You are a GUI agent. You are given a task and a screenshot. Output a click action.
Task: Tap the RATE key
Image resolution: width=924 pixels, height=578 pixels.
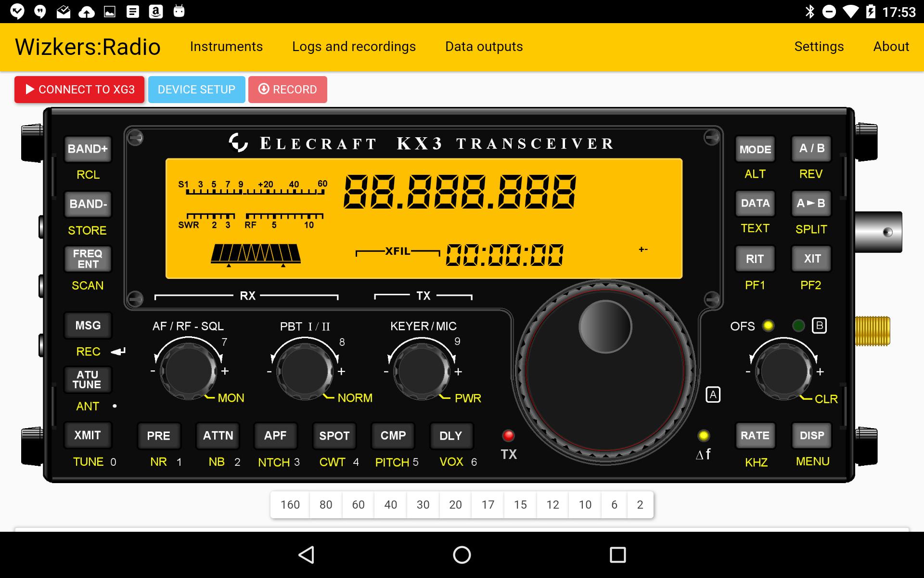(755, 435)
